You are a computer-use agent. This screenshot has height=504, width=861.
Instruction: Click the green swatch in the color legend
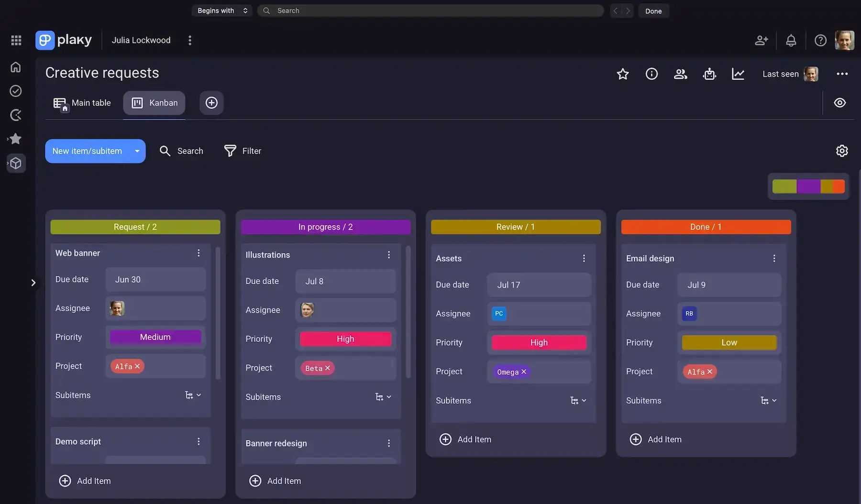[784, 186]
